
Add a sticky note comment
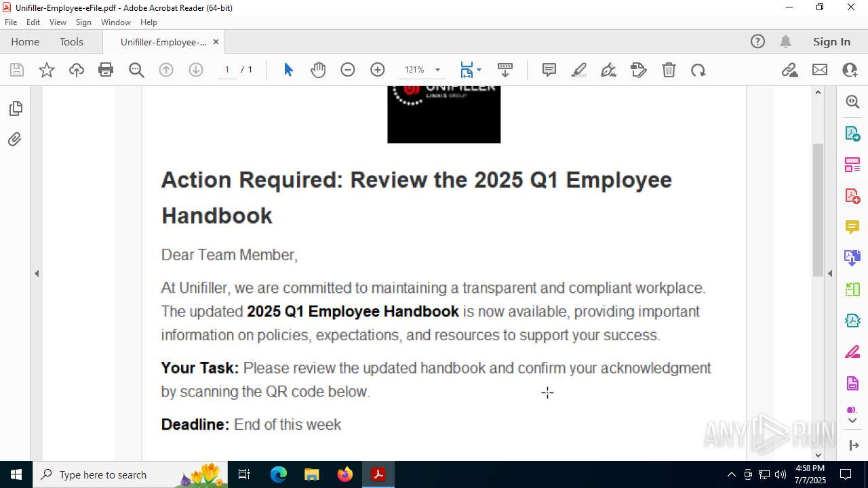tap(549, 70)
